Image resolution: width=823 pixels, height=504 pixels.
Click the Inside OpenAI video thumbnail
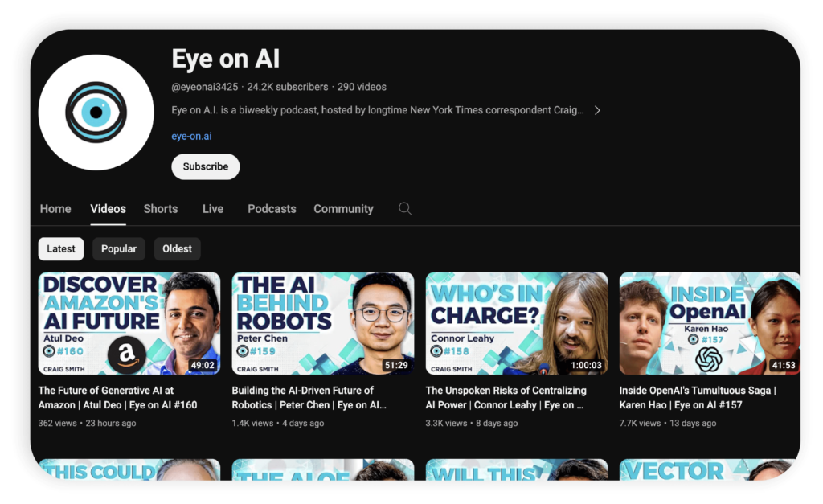click(710, 323)
